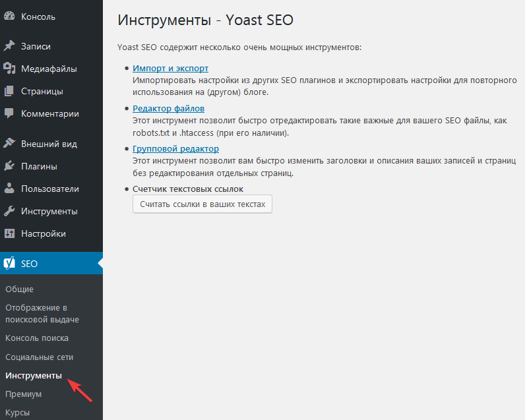The width and height of the screenshot is (525, 420).
Task: Open the Внешний вид menu item
Action: point(51,144)
